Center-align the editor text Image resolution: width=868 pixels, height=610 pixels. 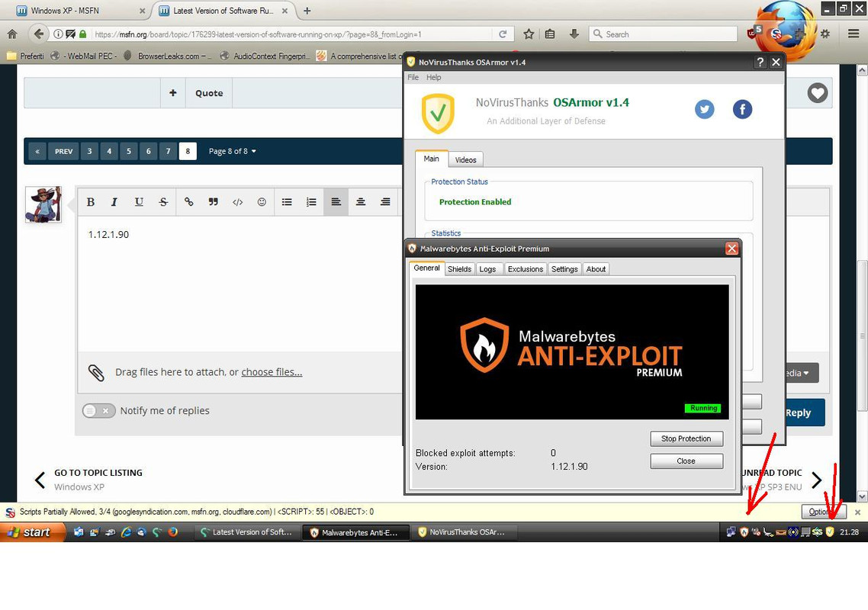click(360, 202)
